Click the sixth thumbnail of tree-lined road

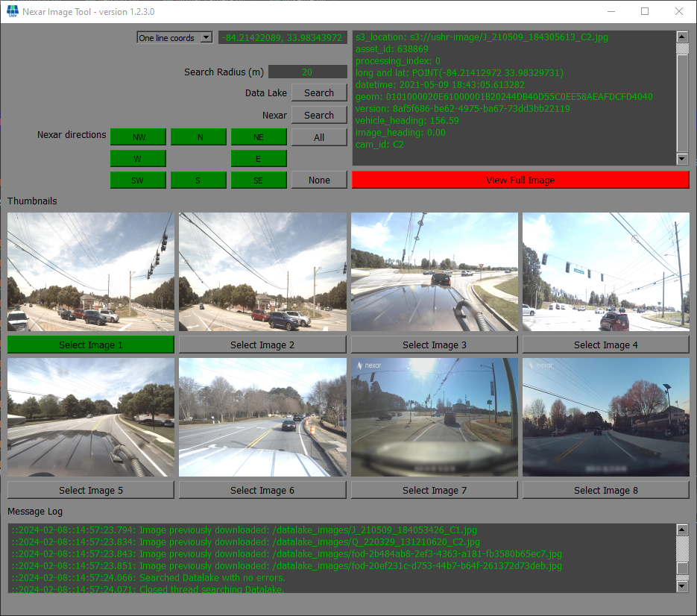click(262, 417)
